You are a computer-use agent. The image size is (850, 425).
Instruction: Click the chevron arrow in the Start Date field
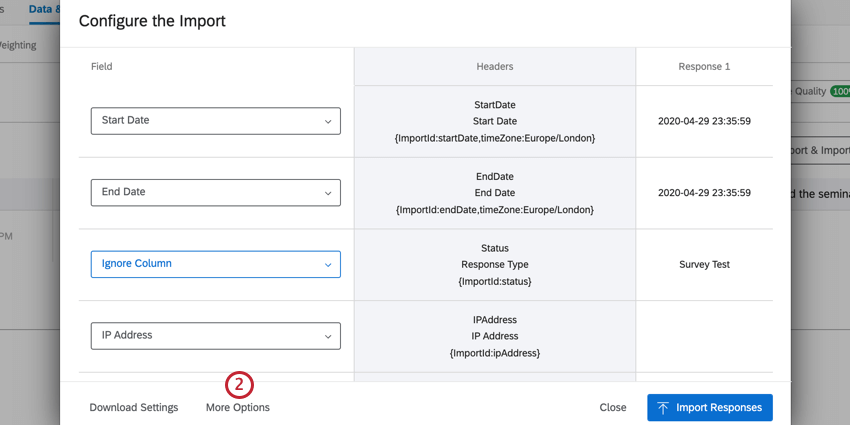click(328, 121)
